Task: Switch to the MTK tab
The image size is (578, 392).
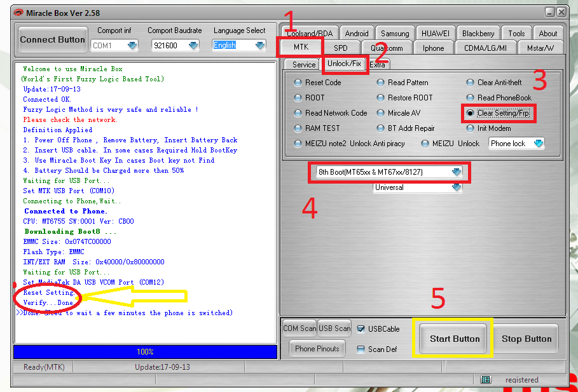Action: click(301, 47)
